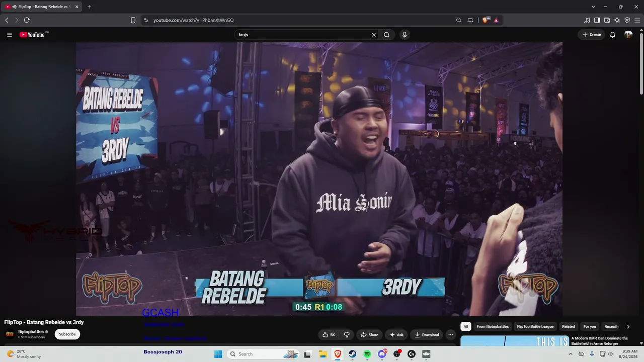The width and height of the screenshot is (644, 362).
Task: Toggle the Brave sidebar panel
Action: point(597,20)
